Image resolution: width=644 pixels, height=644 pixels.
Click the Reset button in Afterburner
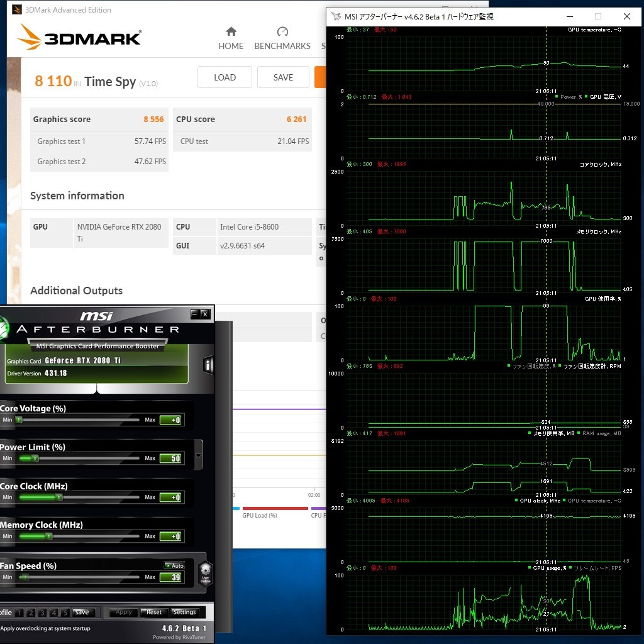point(154,612)
